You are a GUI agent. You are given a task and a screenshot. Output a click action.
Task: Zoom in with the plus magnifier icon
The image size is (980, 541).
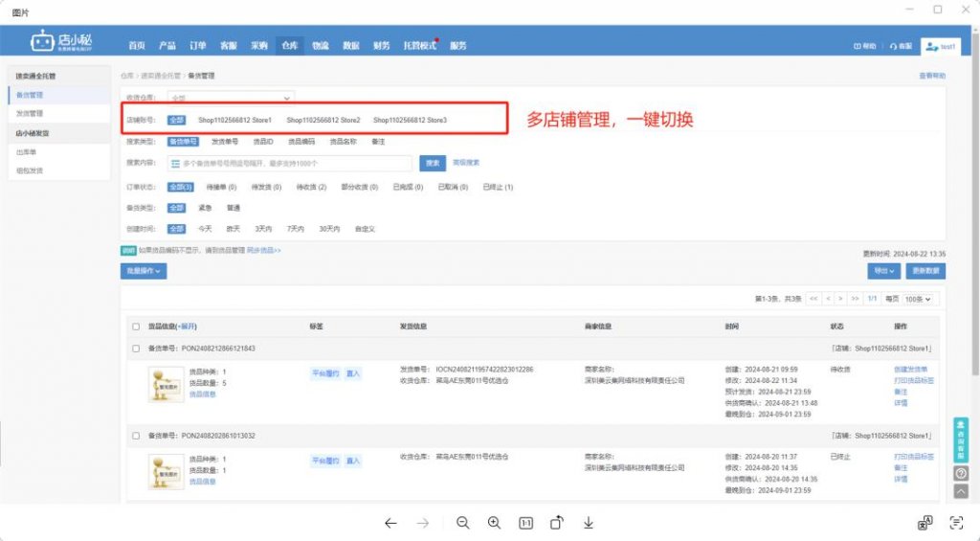[495, 523]
